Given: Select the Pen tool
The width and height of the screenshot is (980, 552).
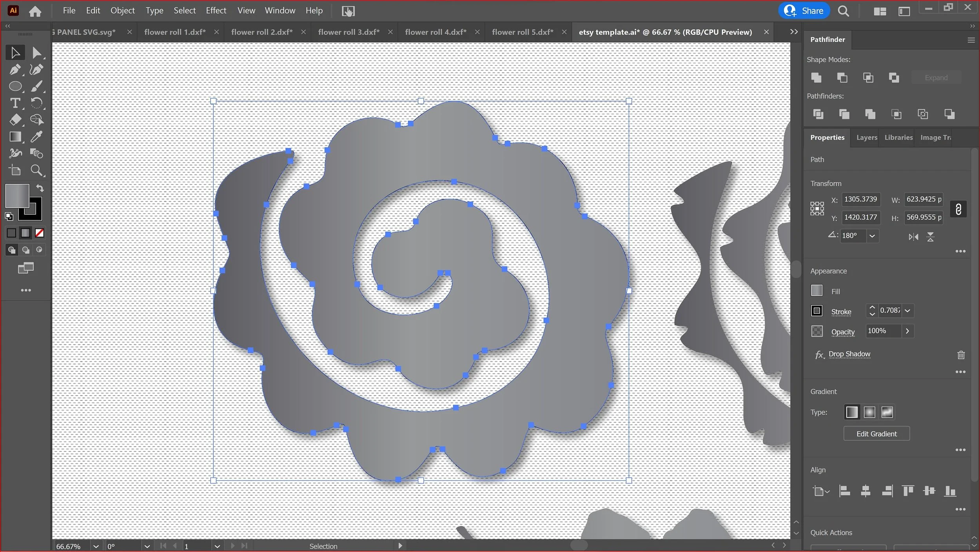Looking at the screenshot, I should 15,70.
